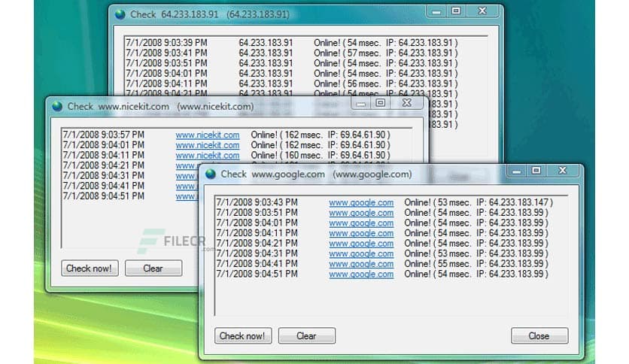Open www.google.com link in the 9:04:51 PM google row
The height and width of the screenshot is (364, 629).
(x=361, y=274)
